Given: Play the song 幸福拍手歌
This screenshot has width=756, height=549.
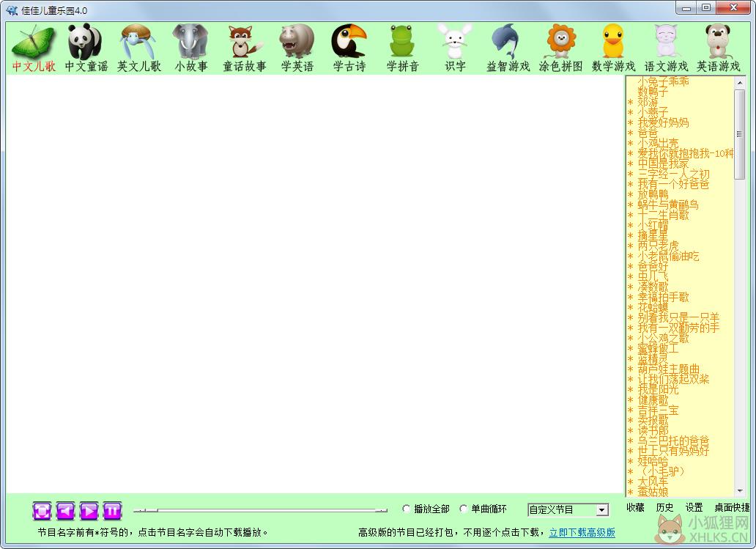Looking at the screenshot, I should pos(663,297).
